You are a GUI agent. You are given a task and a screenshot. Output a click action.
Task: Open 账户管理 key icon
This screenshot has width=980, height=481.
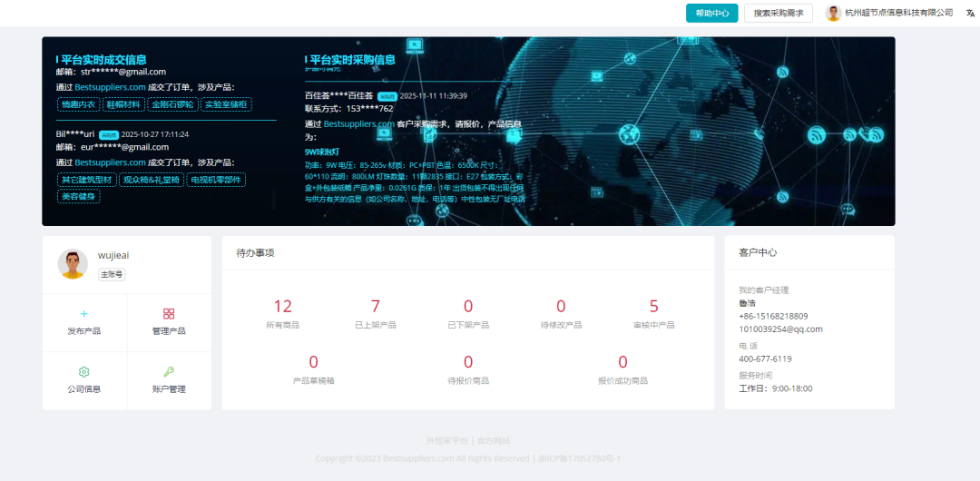(x=169, y=371)
